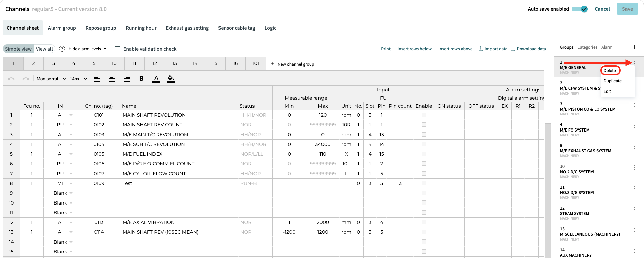Toggle the Auto save enabled switch
644x258 pixels.
tap(580, 9)
